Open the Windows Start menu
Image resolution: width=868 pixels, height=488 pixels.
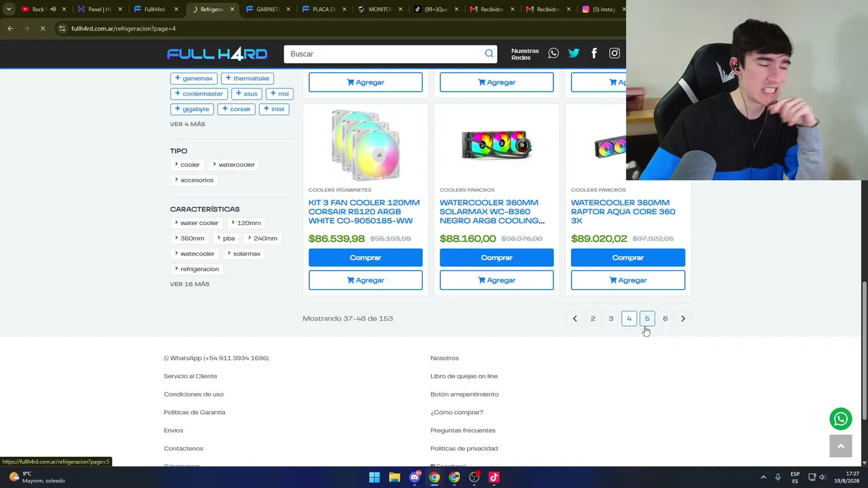point(374,477)
